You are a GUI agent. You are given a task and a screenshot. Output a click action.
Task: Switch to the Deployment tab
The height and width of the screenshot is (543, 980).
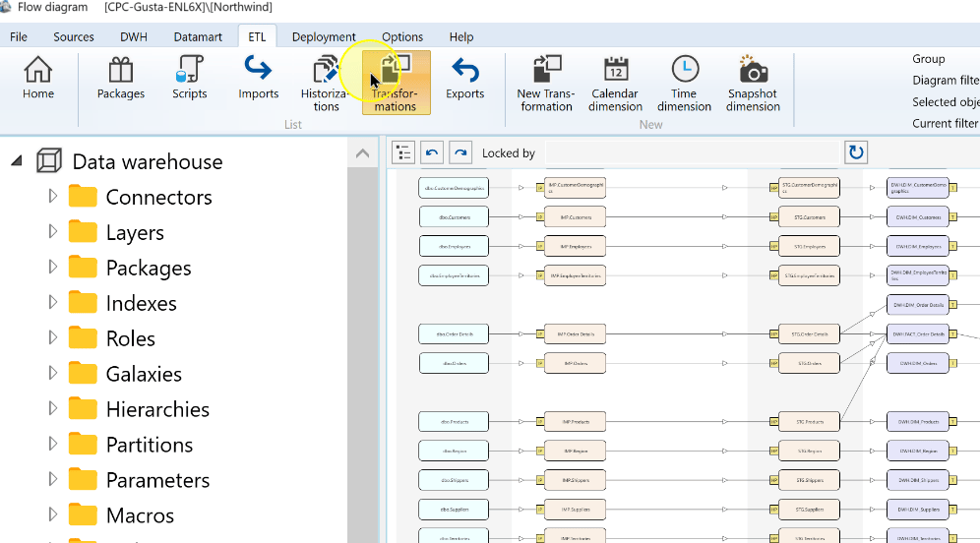[x=324, y=36]
